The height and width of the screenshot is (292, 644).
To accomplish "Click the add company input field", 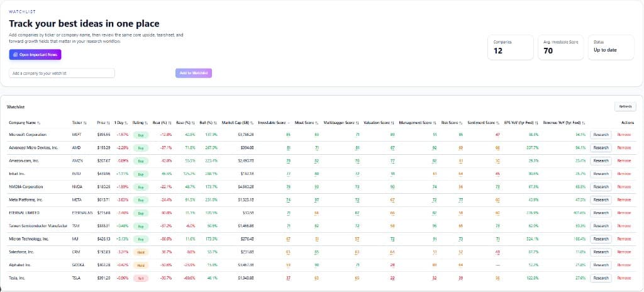I will click(x=62, y=73).
